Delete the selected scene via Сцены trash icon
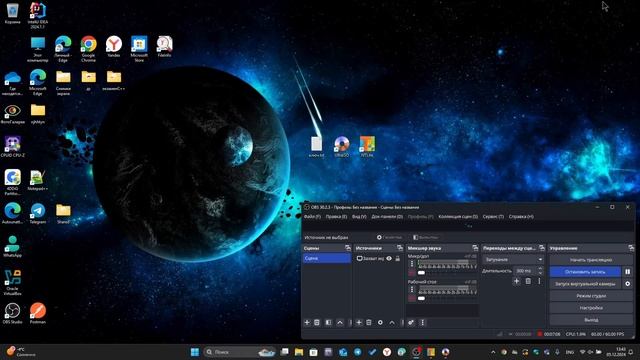The width and height of the screenshot is (640, 360). click(317, 322)
